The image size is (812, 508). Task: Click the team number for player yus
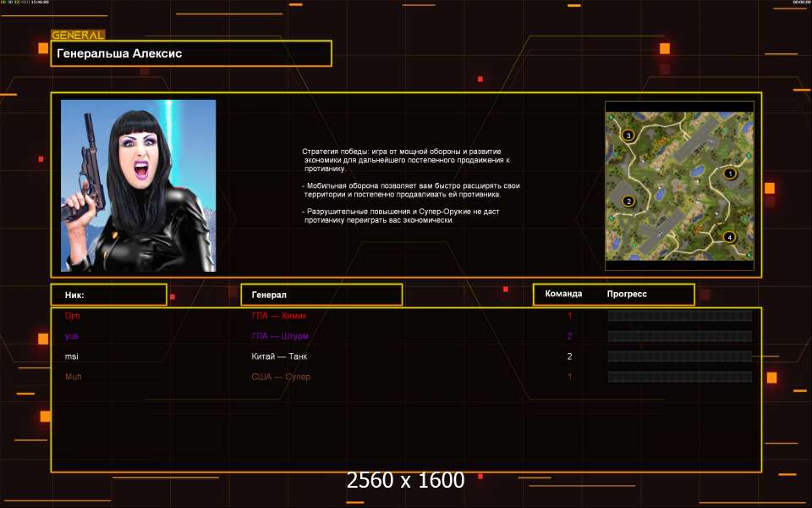[x=570, y=336]
